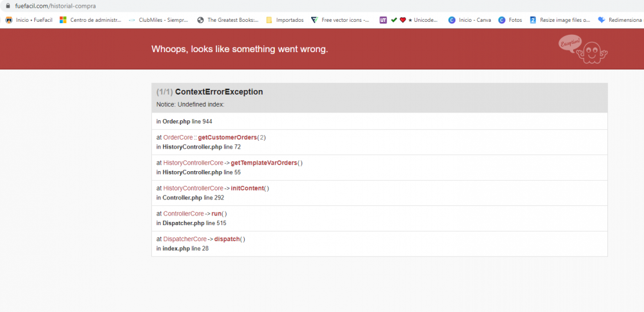The image size is (644, 312).
Task: Click 'Controller.php line 292'
Action: tap(193, 197)
